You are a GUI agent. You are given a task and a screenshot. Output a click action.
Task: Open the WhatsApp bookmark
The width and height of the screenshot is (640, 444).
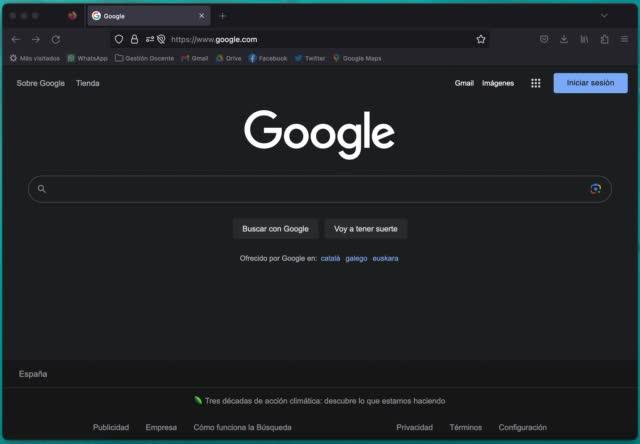(x=87, y=58)
